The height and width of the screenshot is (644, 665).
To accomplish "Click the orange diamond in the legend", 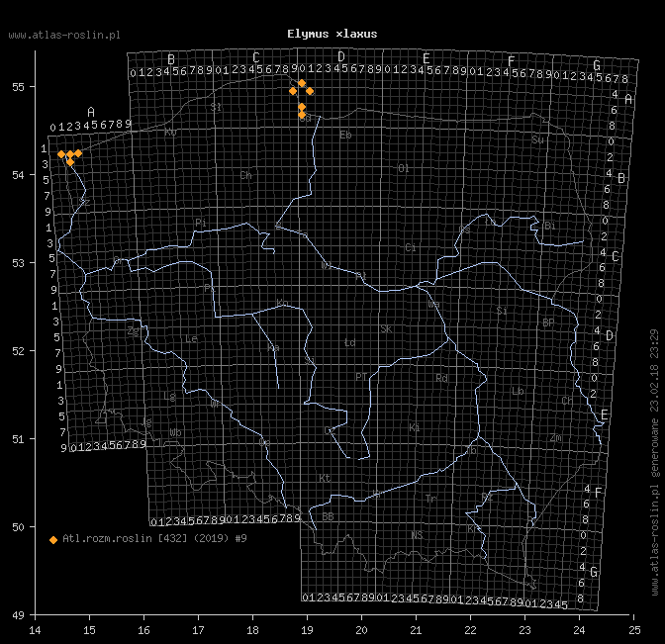I will point(53,540).
